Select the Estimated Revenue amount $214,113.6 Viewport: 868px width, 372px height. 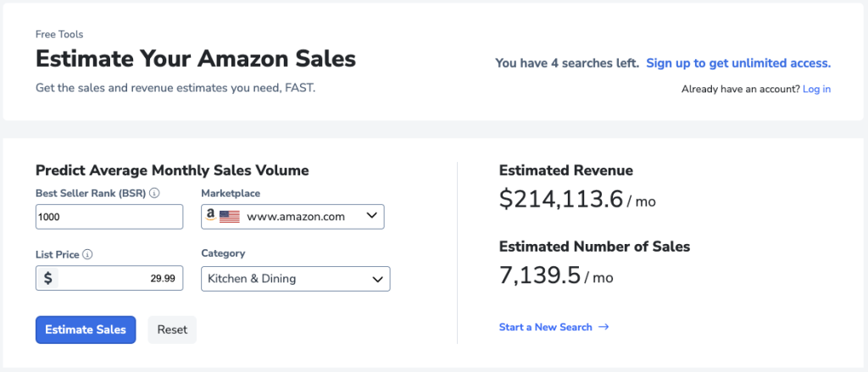pyautogui.click(x=559, y=199)
